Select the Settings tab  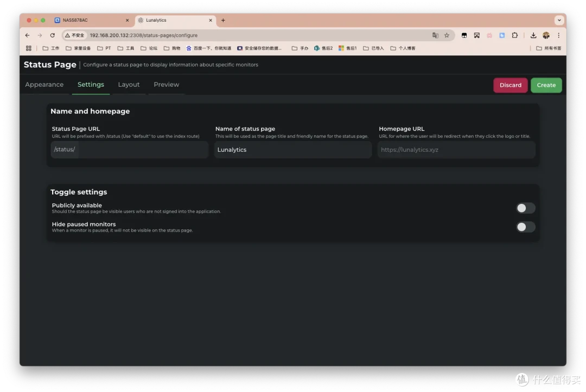coord(91,85)
